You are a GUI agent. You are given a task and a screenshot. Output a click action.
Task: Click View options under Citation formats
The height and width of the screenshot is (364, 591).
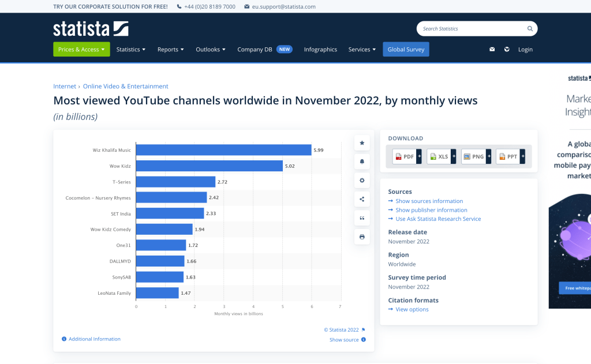click(412, 309)
